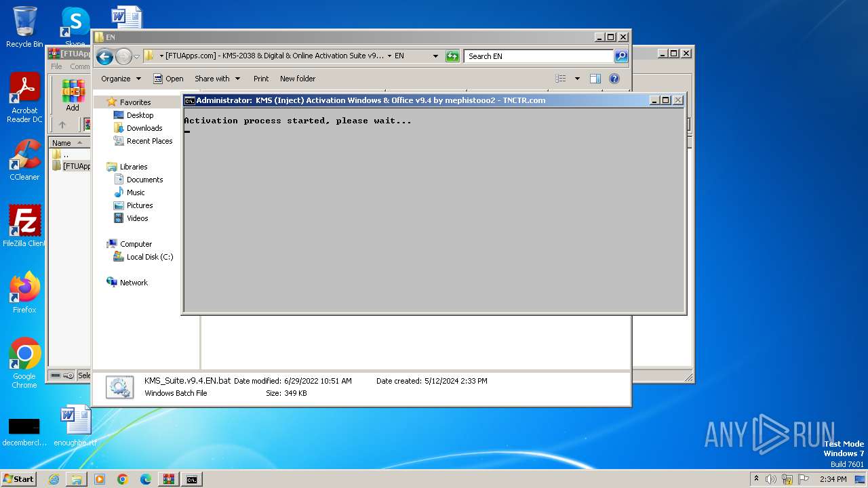Open the decembercl desktop file
This screenshot has width=868, height=488.
pos(24,431)
